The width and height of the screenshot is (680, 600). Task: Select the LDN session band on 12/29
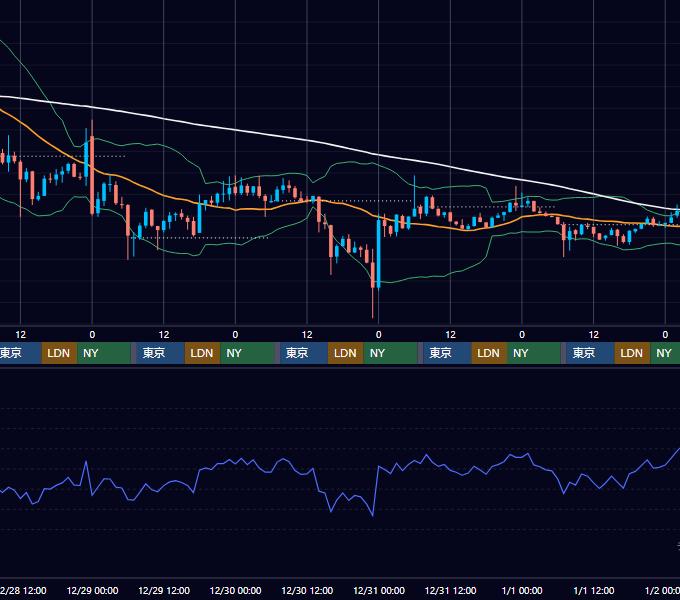pos(203,353)
